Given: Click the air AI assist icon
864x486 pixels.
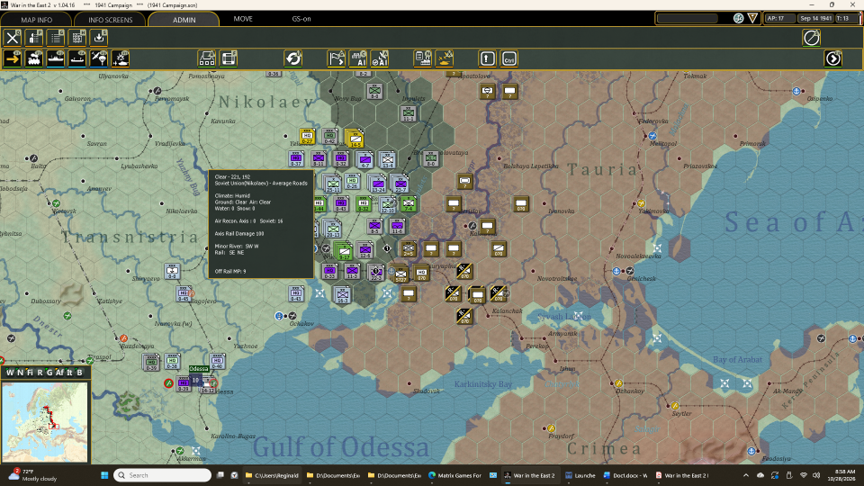Looking at the screenshot, I should pyautogui.click(x=380, y=58).
